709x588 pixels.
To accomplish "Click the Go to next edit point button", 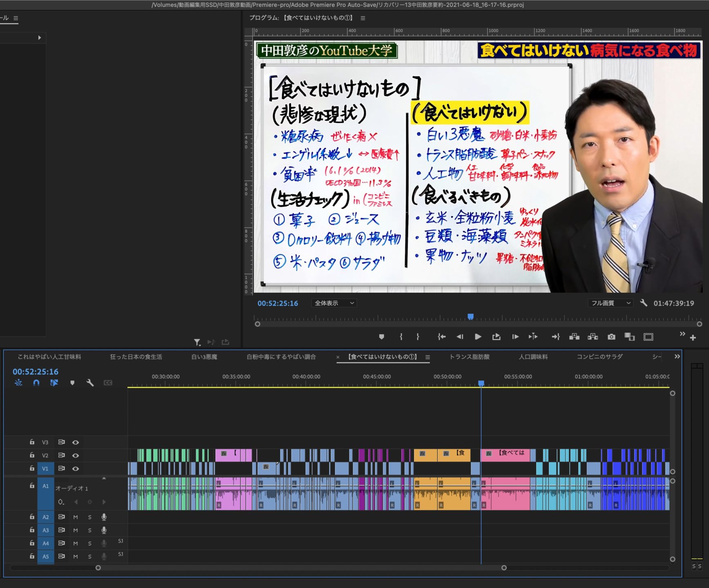I will 533,337.
